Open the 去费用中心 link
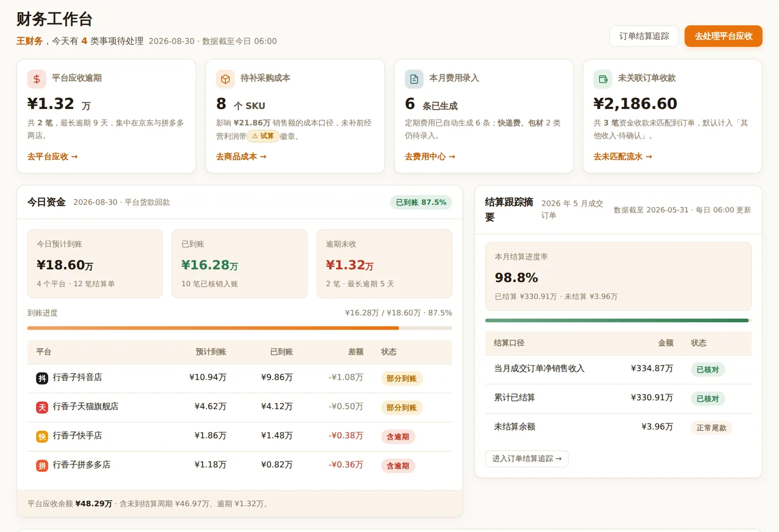779x532 pixels. tap(430, 157)
